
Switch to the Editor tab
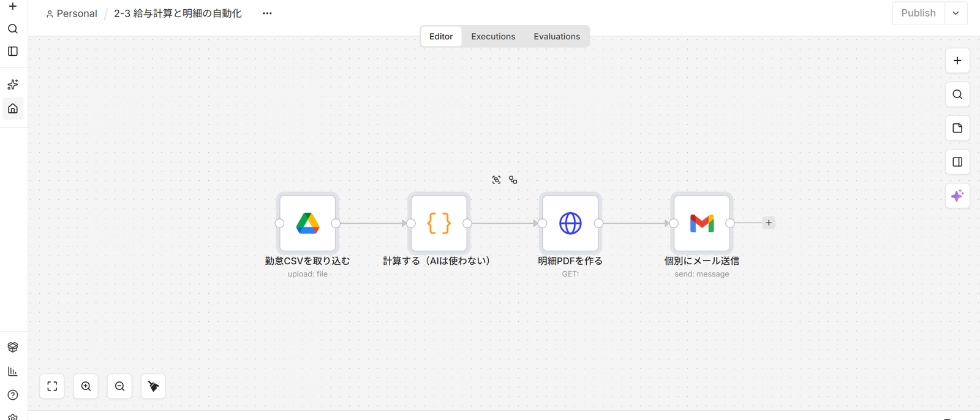coord(441,36)
